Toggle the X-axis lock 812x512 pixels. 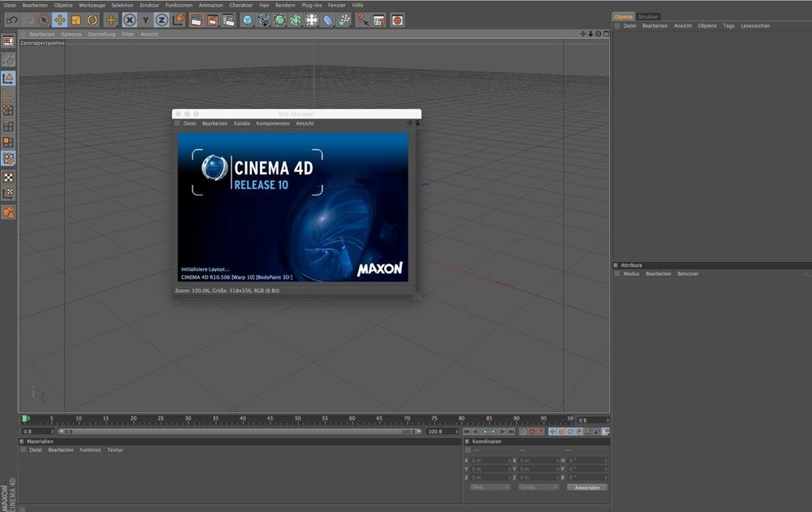[130, 19]
